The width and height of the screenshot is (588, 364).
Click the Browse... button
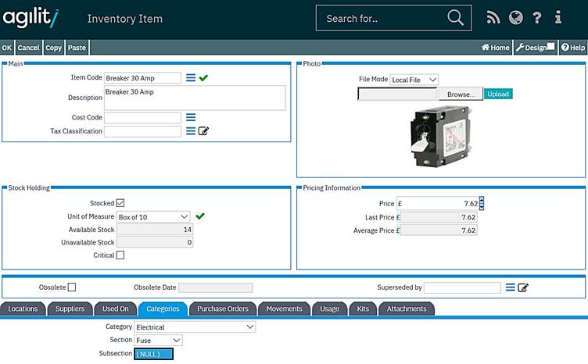tap(461, 95)
